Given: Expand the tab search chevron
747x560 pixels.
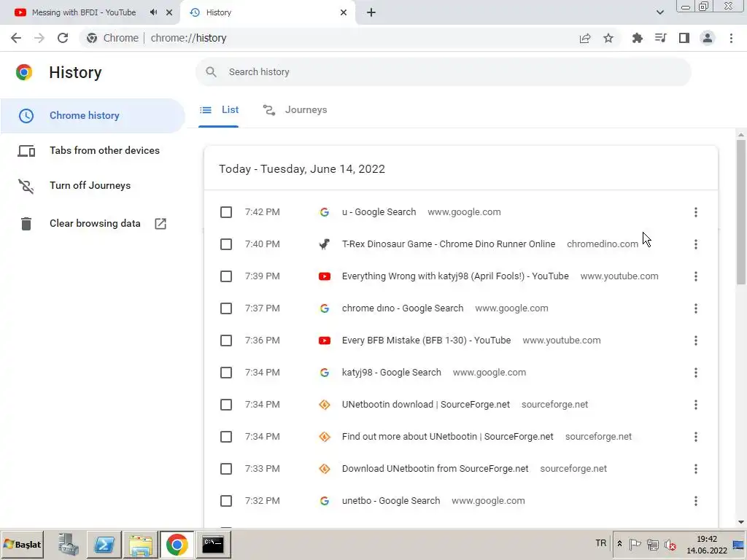Looking at the screenshot, I should click(x=659, y=12).
